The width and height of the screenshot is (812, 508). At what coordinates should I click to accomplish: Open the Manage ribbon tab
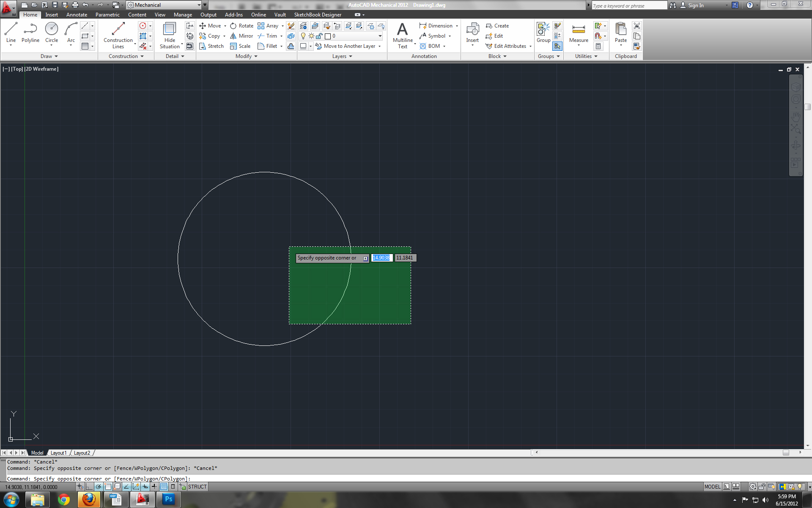click(183, 15)
